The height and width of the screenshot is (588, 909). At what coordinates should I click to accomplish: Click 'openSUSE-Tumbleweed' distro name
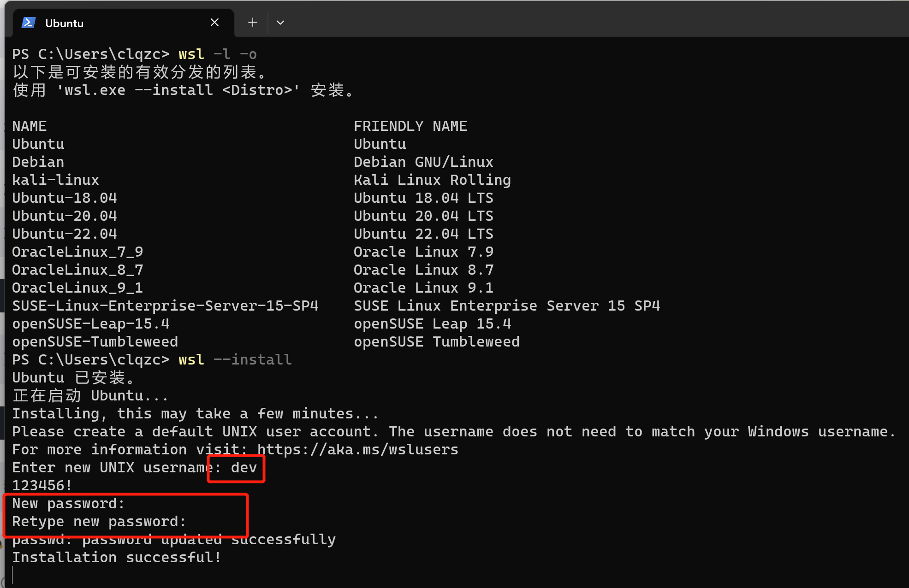95,341
